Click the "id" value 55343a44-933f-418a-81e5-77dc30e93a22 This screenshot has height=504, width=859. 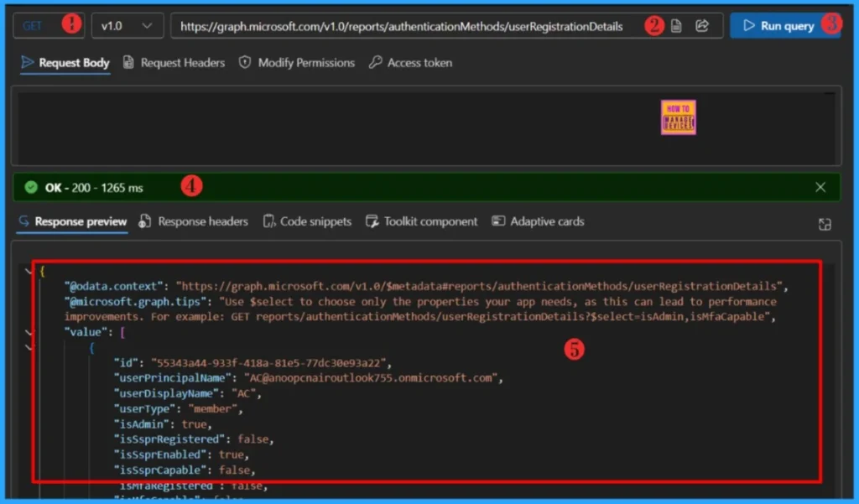pos(268,362)
